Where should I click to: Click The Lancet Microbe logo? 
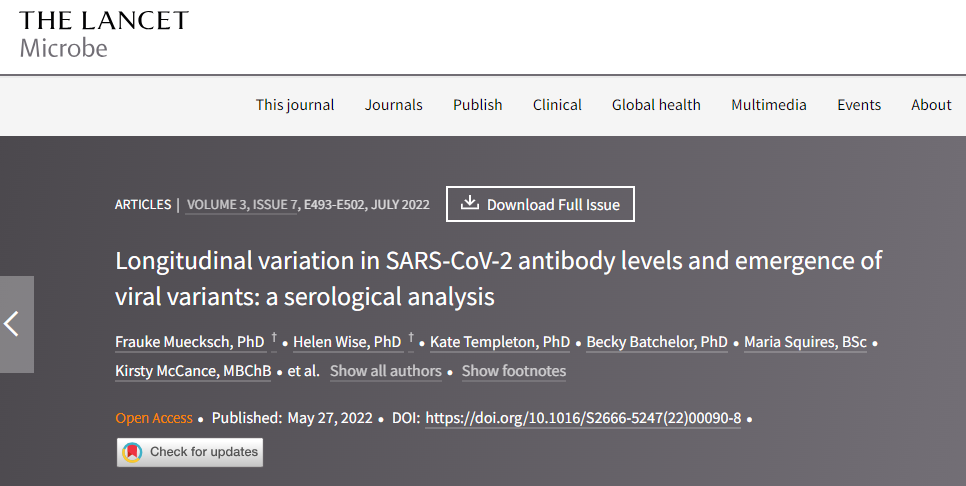pyautogui.click(x=104, y=34)
